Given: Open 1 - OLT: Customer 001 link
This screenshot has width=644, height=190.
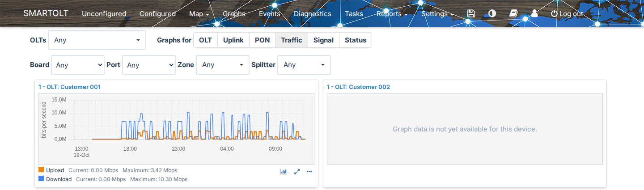Looking at the screenshot, I should pyautogui.click(x=70, y=87).
